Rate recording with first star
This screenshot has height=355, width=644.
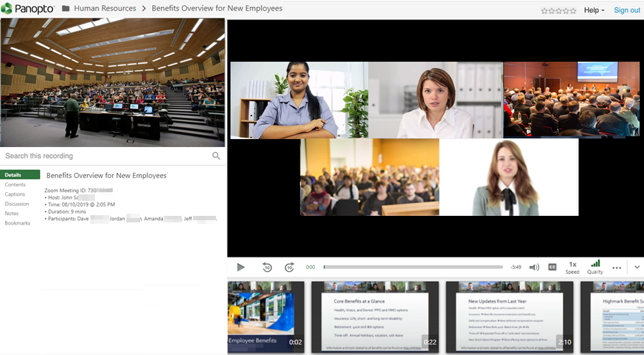pyautogui.click(x=544, y=11)
